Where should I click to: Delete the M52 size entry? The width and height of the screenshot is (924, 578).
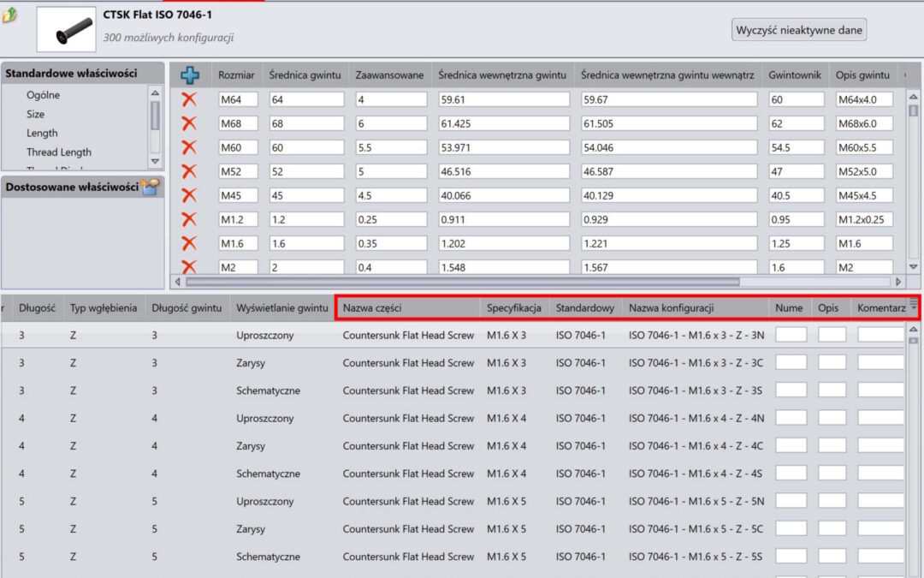[x=190, y=171]
